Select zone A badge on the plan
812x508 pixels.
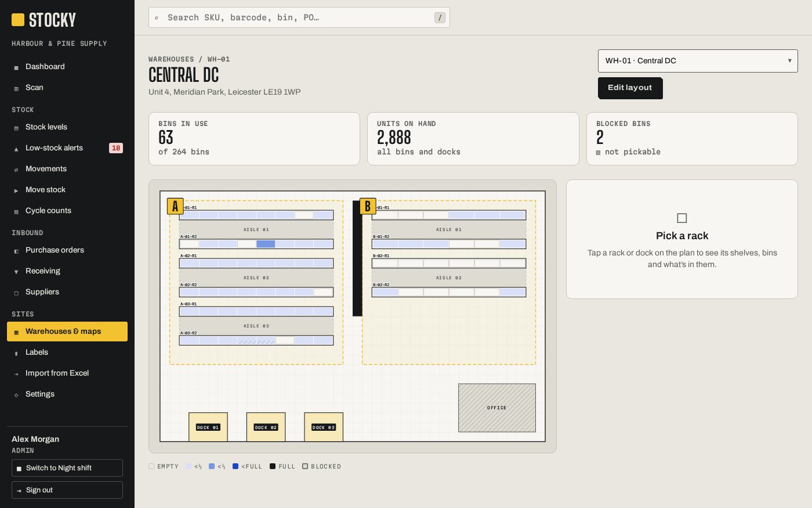point(175,206)
